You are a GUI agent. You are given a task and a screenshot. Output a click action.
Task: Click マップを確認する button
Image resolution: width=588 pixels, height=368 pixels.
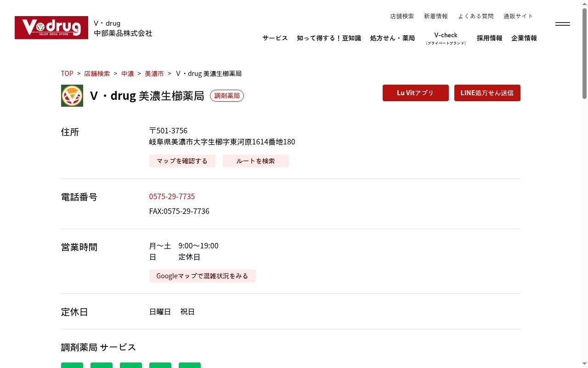coord(182,161)
